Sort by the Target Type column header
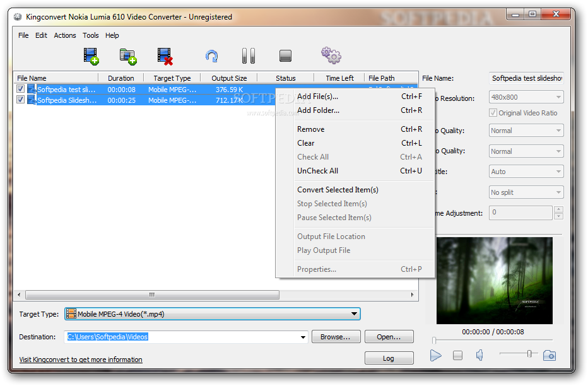588x386 pixels. point(172,78)
